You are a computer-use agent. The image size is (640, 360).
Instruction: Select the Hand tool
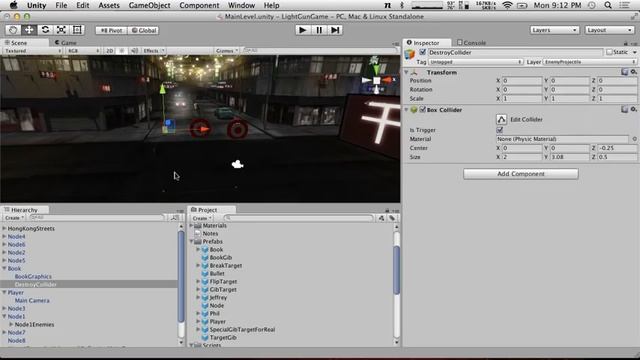pyautogui.click(x=13, y=30)
